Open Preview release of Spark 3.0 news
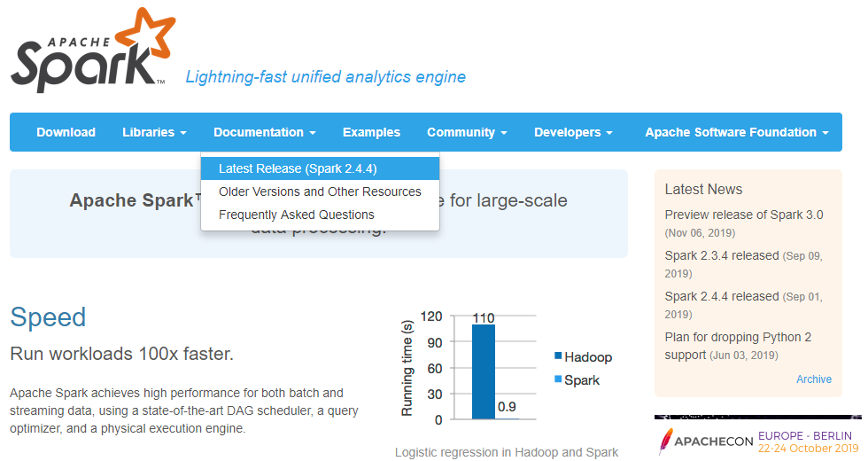The image size is (868, 461). pyautogui.click(x=744, y=215)
